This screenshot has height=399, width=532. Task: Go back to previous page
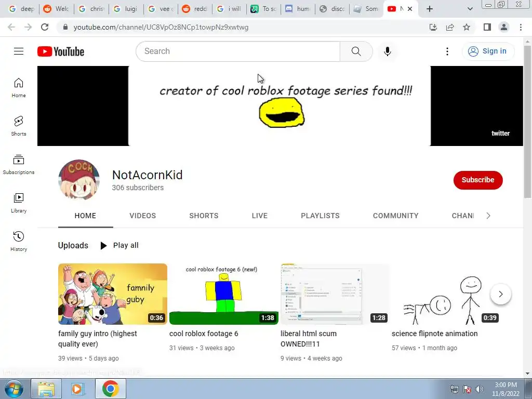(11, 27)
